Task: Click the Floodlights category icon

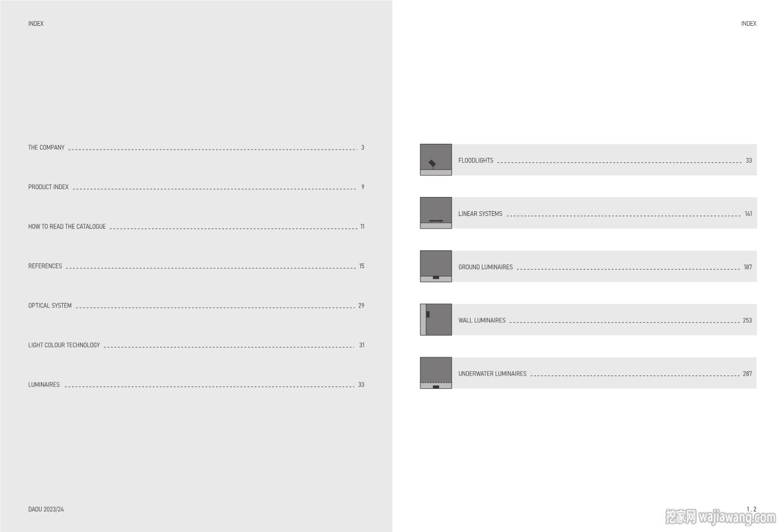Action: [436, 160]
